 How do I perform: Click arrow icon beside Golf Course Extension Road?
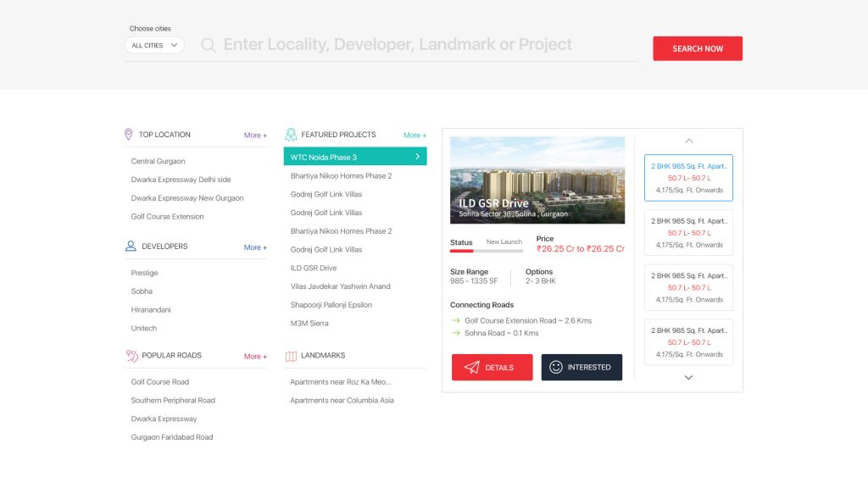pos(455,320)
